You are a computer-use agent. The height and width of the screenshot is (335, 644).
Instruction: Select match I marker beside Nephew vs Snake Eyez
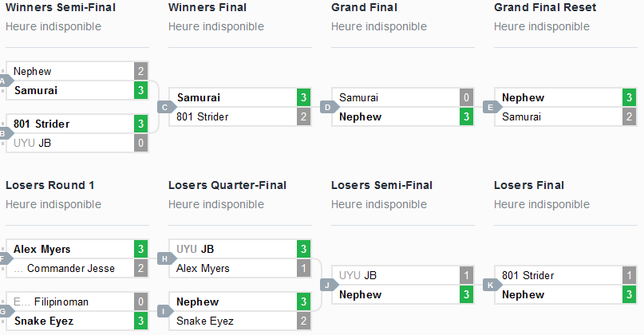click(166, 311)
